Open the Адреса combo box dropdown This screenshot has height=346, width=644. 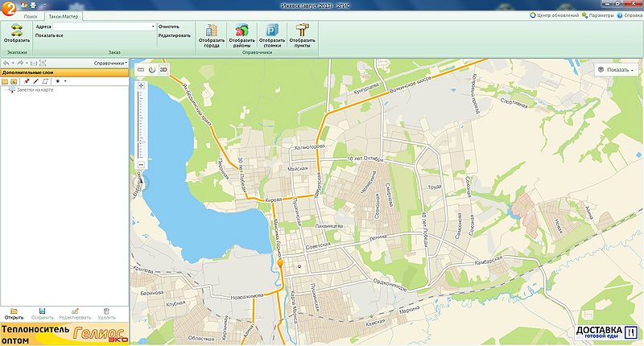tap(153, 27)
